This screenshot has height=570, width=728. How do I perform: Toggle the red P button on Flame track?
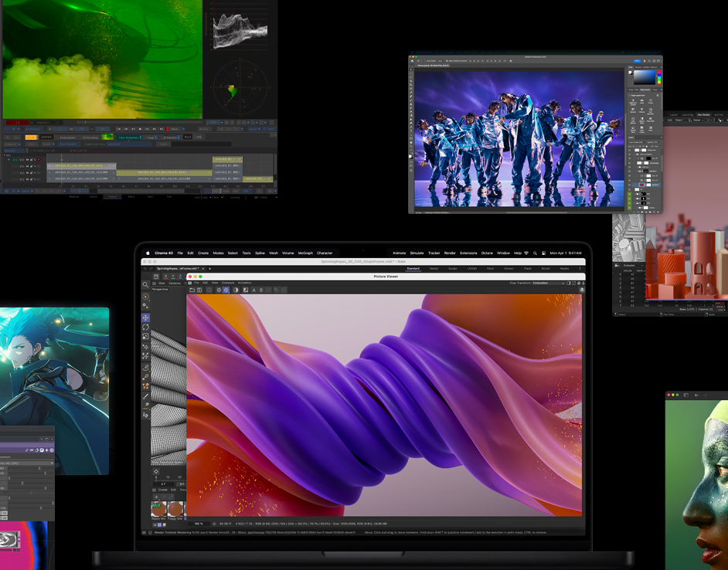(39, 160)
